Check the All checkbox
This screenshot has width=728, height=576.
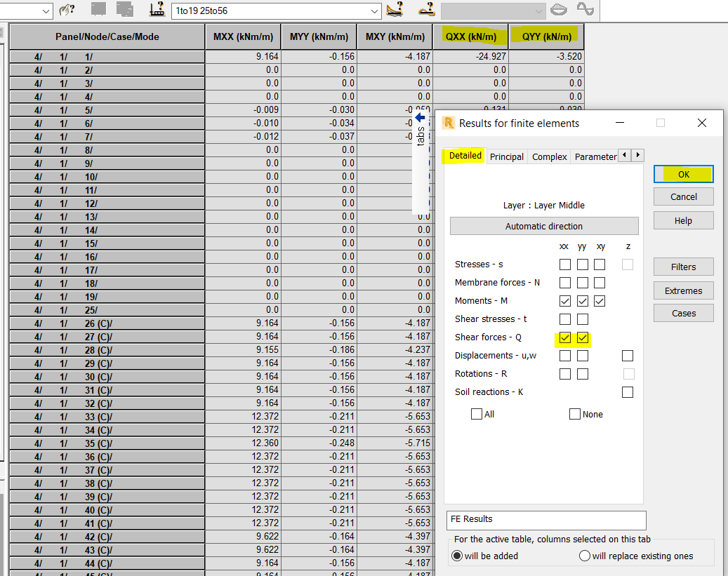(x=477, y=414)
